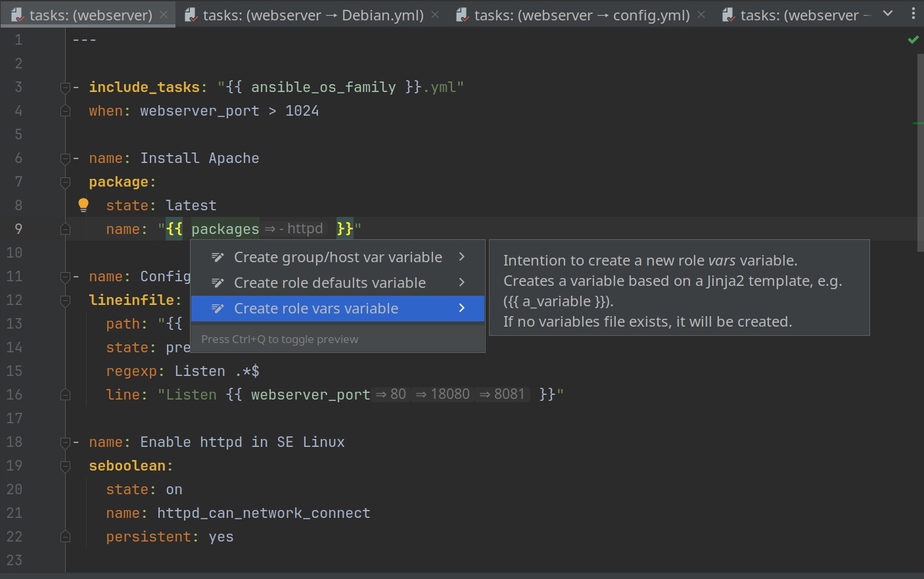Click the value '1024' on line 4
The height and width of the screenshot is (579, 924).
(x=302, y=110)
